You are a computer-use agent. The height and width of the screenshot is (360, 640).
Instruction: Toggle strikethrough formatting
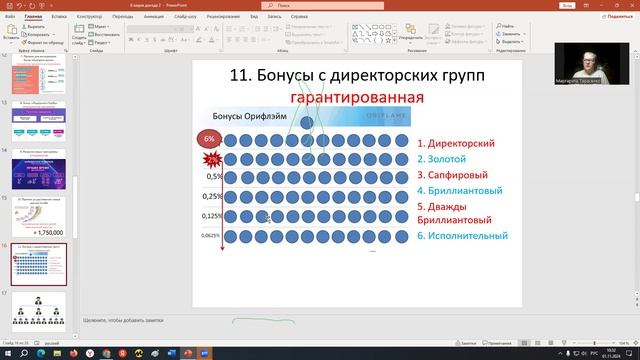coord(163,40)
